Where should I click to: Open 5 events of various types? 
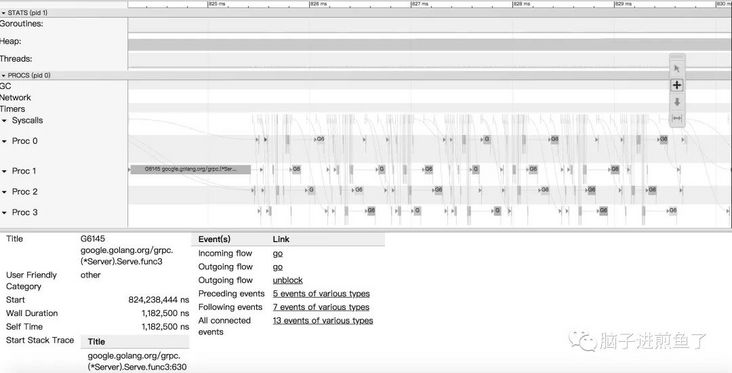click(x=321, y=294)
